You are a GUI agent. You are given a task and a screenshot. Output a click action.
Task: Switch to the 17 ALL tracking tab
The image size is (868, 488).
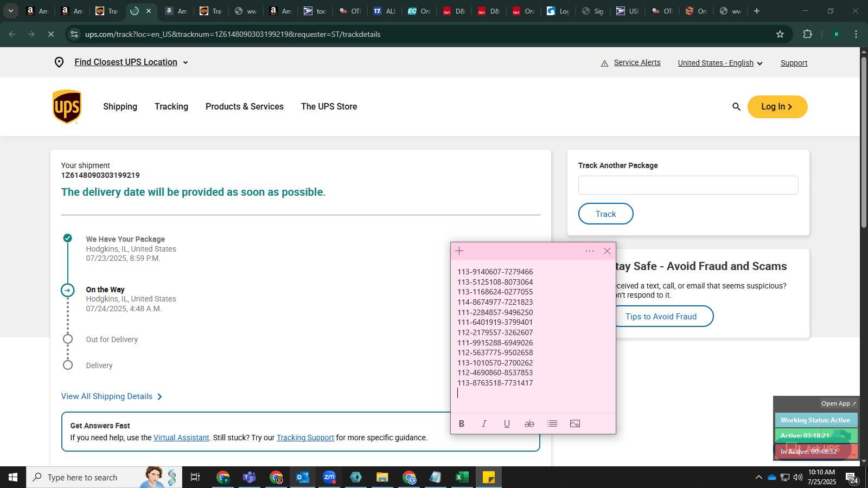(x=384, y=11)
